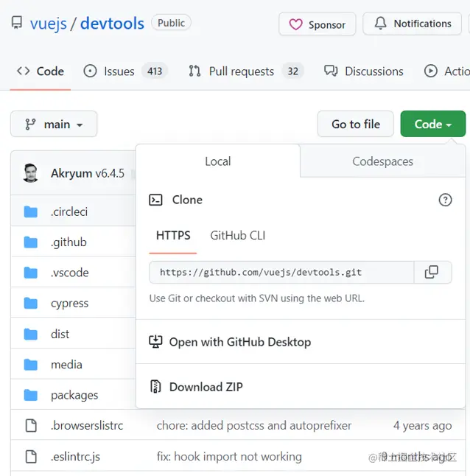Image resolution: width=470 pixels, height=476 pixels.
Task: Click the repository book icon beside vuejs
Action: [x=17, y=23]
